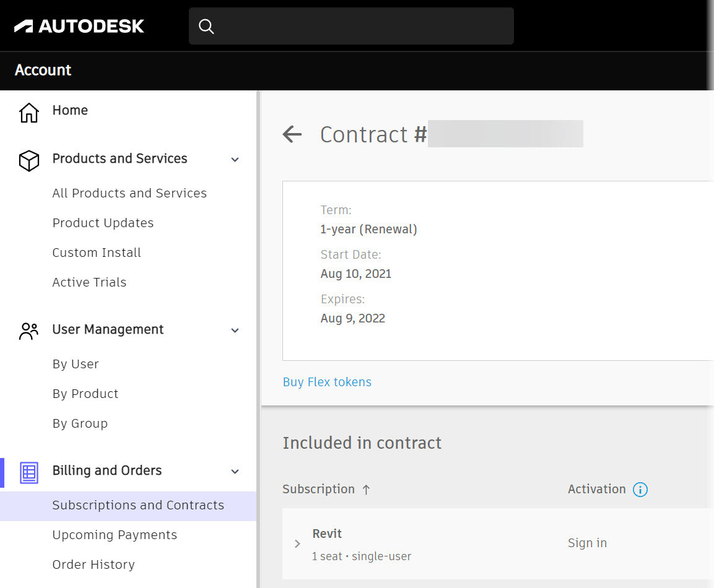The image size is (714, 588).
Task: Collapse the Billing and Orders chevron
Action: point(235,471)
